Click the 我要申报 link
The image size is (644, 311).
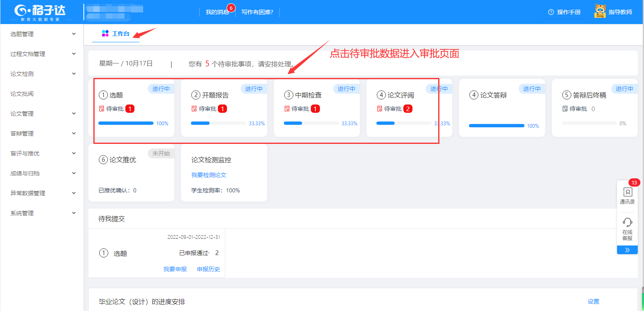pos(175,269)
